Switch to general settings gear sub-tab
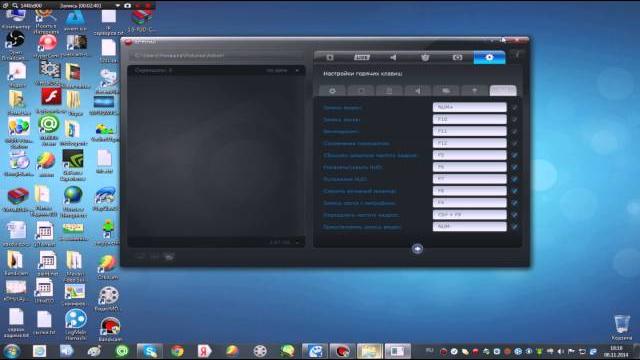This screenshot has width=640, height=360. [x=332, y=91]
